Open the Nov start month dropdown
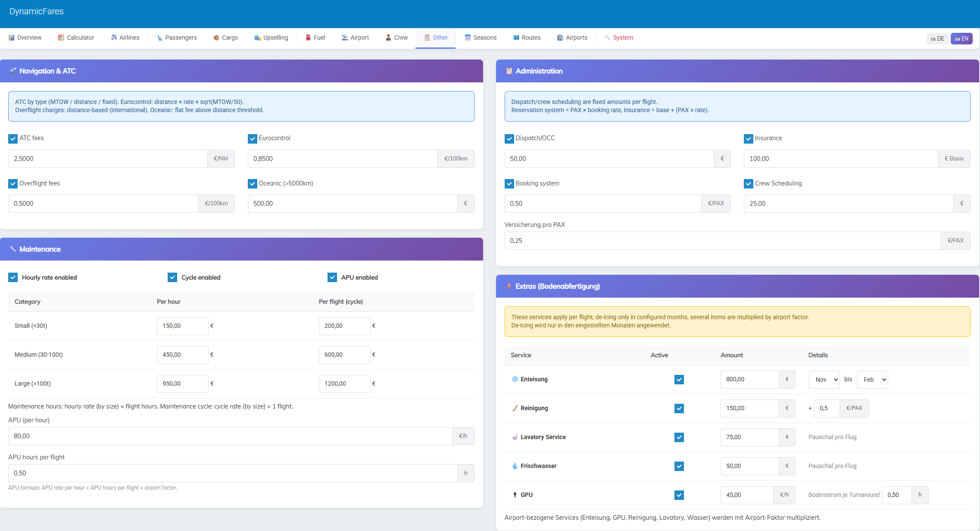 (x=824, y=380)
